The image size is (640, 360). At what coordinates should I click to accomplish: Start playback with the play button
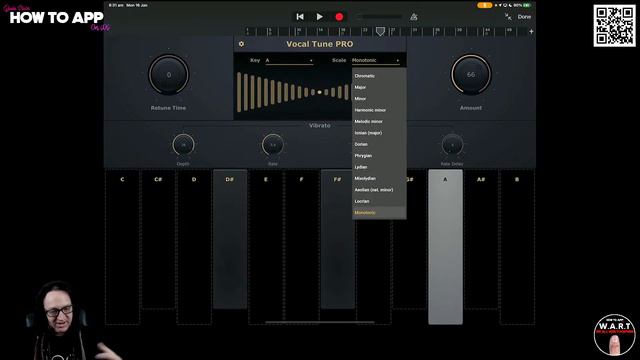click(x=320, y=17)
